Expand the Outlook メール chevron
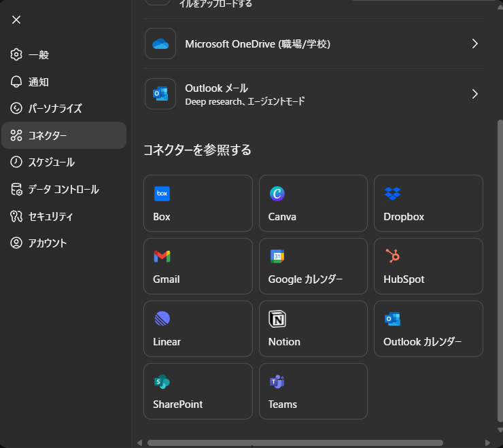The image size is (503, 448). 474,94
